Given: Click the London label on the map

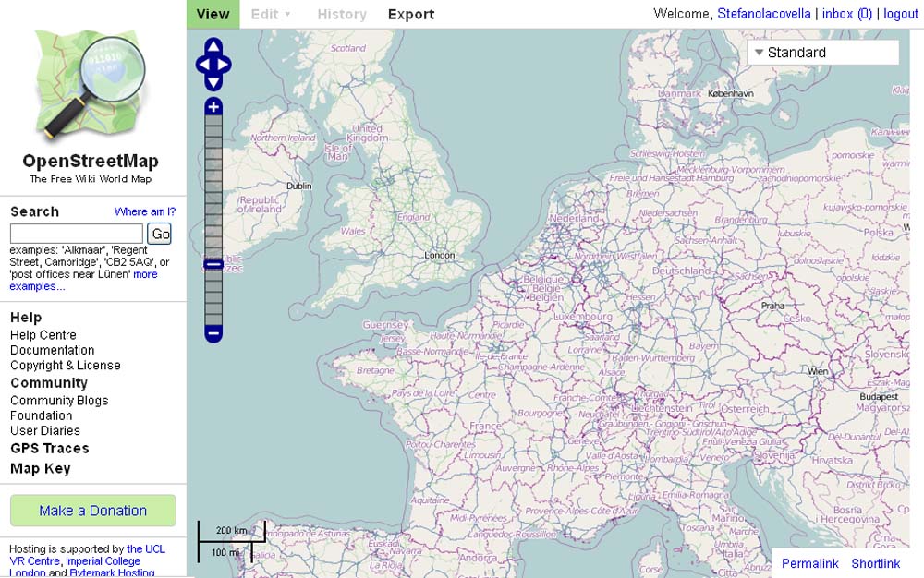Looking at the screenshot, I should [x=440, y=256].
